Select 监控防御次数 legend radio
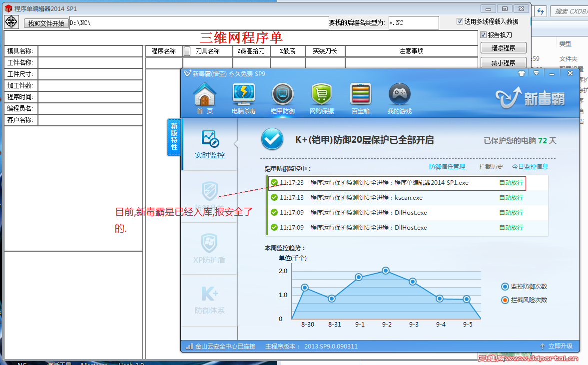 pyautogui.click(x=505, y=287)
